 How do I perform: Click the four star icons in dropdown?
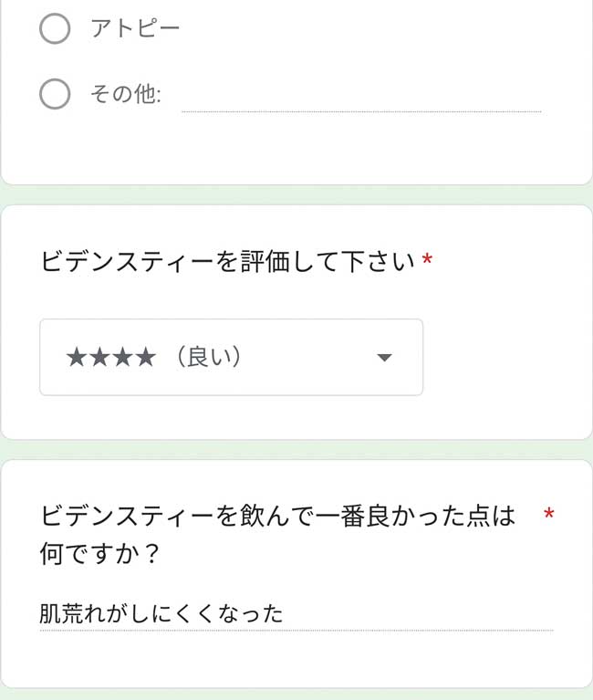point(111,357)
